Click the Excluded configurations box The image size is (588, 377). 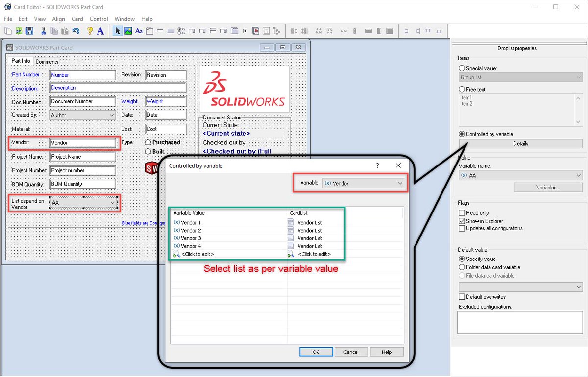(x=520, y=323)
